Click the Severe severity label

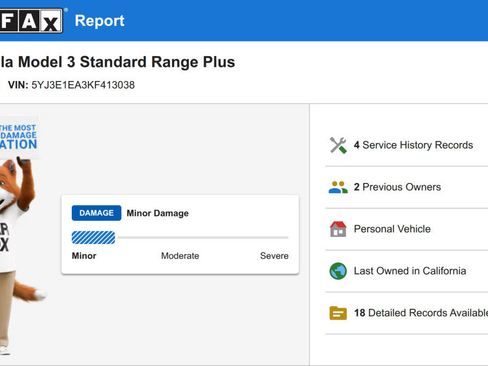[274, 256]
